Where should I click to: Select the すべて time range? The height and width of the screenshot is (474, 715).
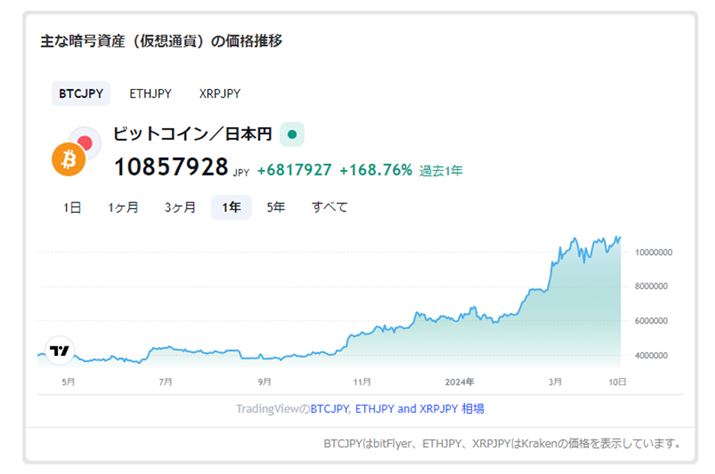[x=329, y=208]
